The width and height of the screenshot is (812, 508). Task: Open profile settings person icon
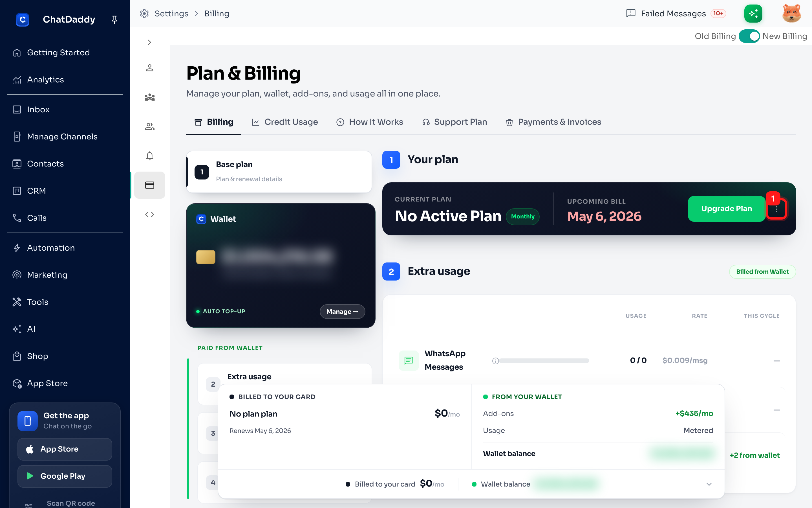150,68
